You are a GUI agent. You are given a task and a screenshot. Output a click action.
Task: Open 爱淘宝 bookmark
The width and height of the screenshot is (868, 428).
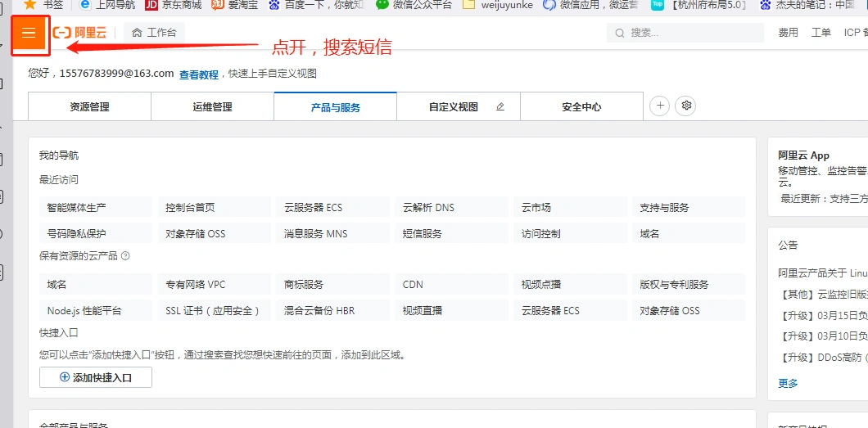coord(237,5)
